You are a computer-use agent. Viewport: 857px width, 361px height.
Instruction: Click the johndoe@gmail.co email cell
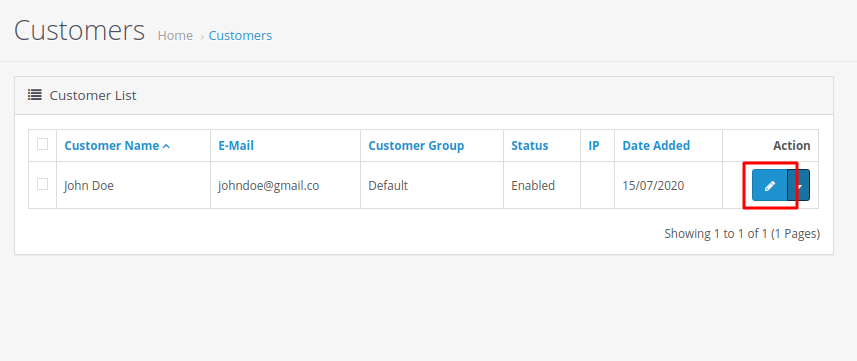pyautogui.click(x=285, y=185)
